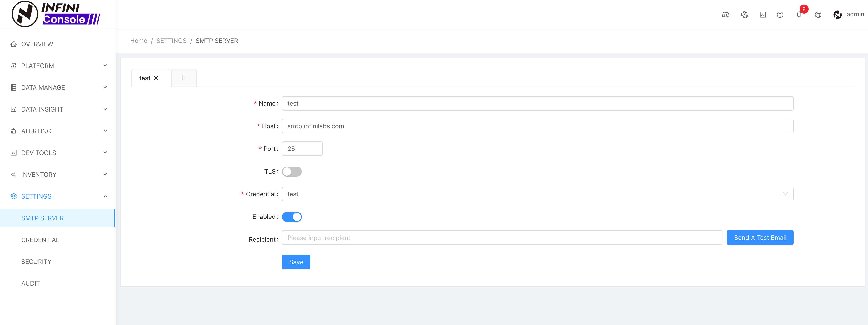The image size is (868, 325).
Task: Click the help question mark icon
Action: coord(780,15)
